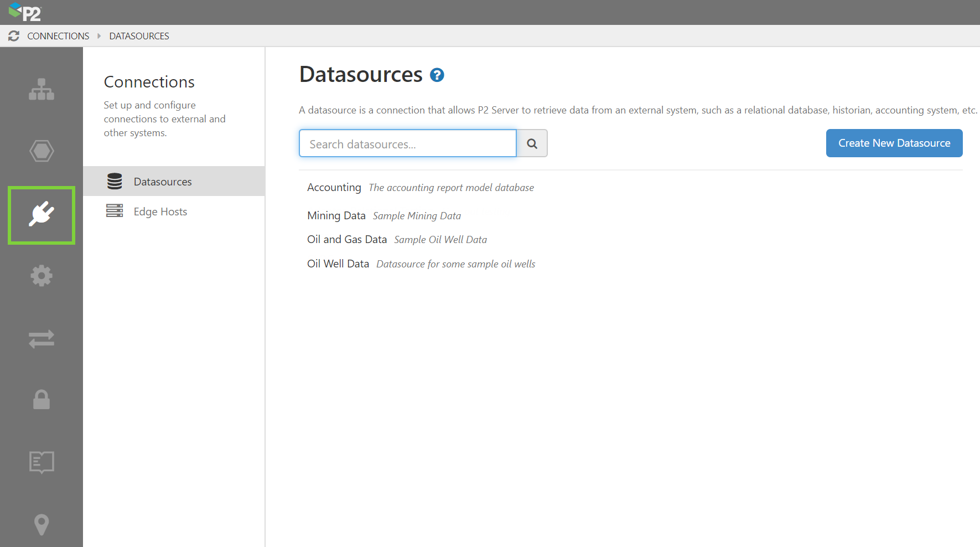Open the padlock security sidebar icon
Viewport: 980px width, 547px height.
click(42, 399)
